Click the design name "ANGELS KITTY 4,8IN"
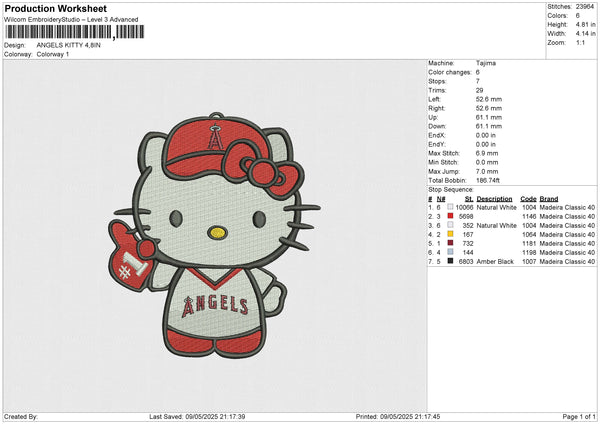The height and width of the screenshot is (424, 600). click(x=68, y=45)
